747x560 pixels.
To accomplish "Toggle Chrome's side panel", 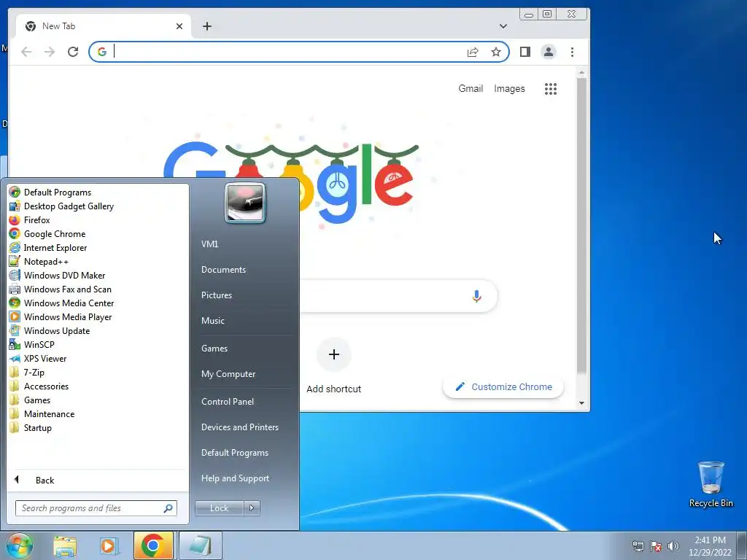I will [525, 52].
